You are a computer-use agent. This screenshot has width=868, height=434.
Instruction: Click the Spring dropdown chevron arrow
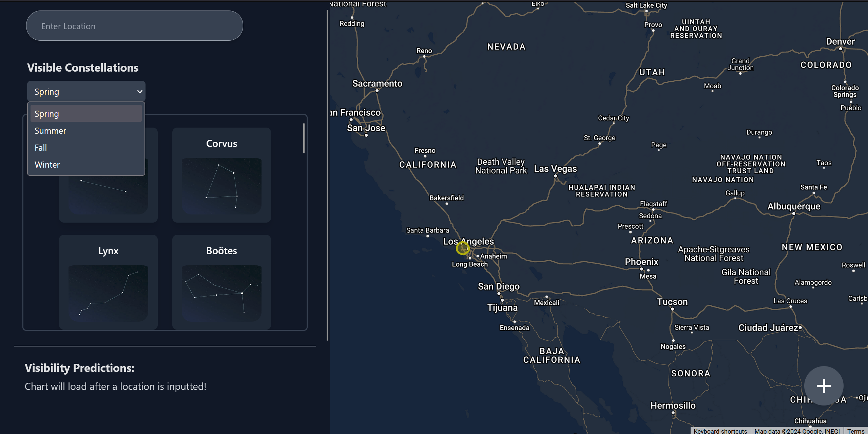pos(139,92)
